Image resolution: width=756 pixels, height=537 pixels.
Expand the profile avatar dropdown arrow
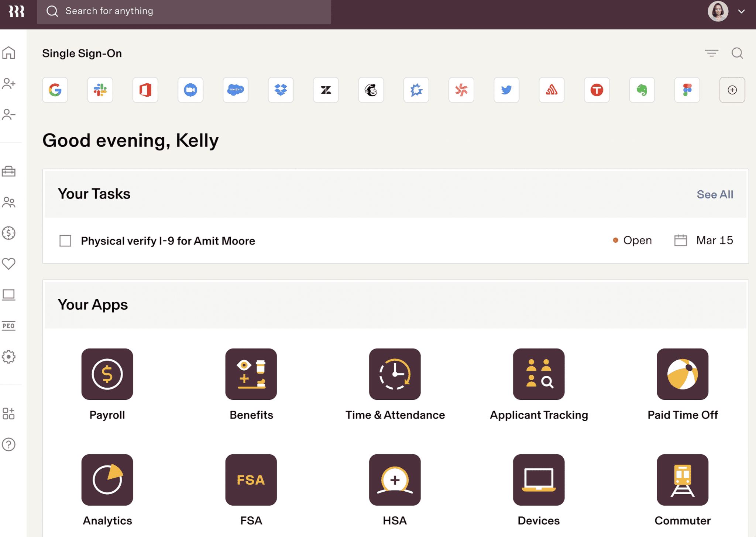741,11
